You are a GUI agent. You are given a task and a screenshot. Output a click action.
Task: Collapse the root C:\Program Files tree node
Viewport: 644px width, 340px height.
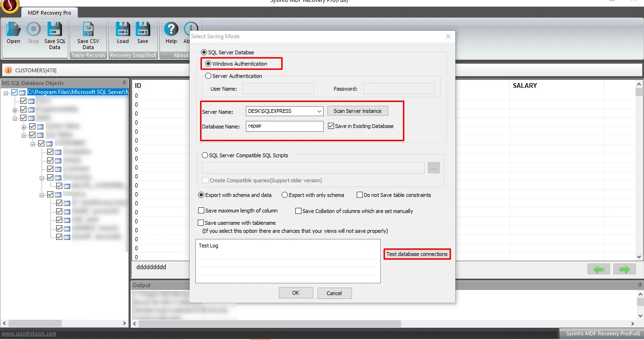coord(6,93)
